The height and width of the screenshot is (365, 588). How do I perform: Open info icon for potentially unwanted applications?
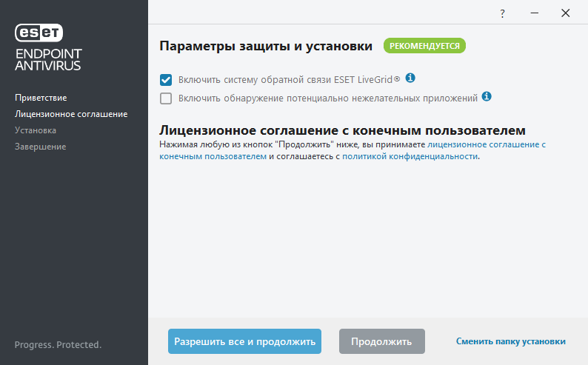487,97
